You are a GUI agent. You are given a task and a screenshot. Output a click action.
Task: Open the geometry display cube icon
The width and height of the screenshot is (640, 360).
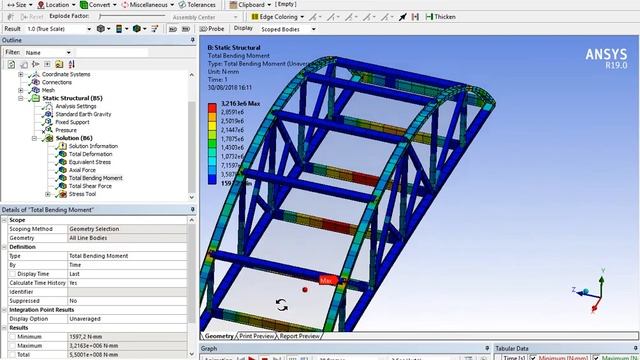tap(100, 29)
